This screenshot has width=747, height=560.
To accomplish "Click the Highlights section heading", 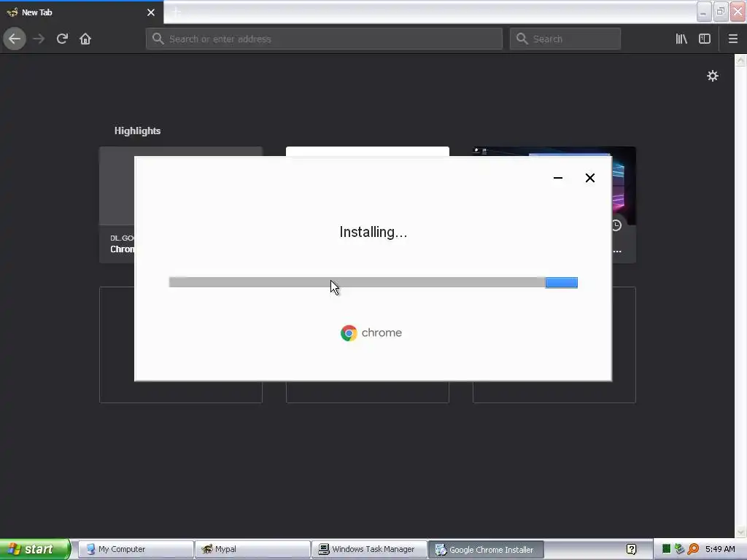I will tap(137, 131).
